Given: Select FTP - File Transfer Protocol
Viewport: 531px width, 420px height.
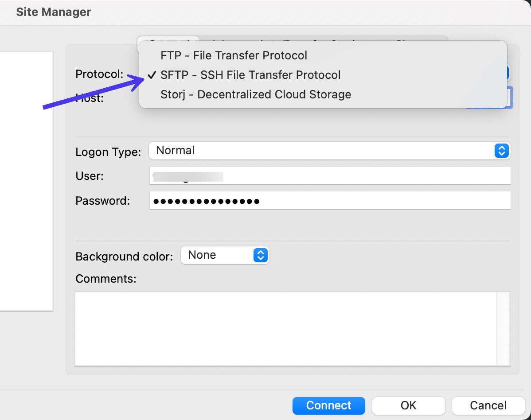Looking at the screenshot, I should [234, 55].
